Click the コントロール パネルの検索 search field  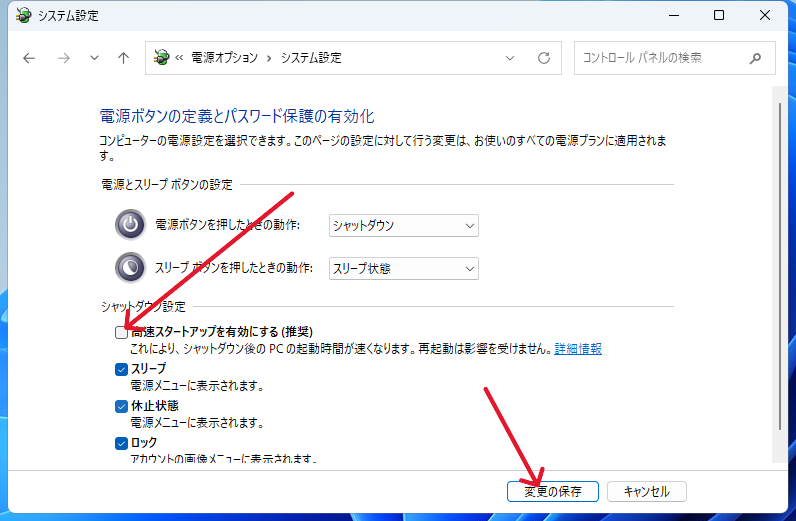coord(660,58)
